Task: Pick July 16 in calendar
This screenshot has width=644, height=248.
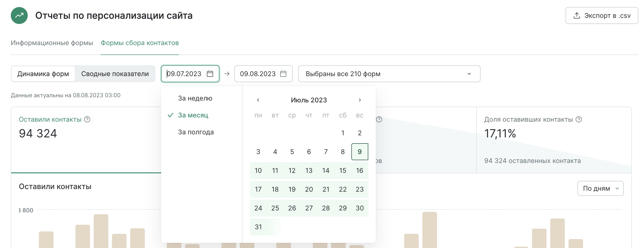Action: (360, 170)
